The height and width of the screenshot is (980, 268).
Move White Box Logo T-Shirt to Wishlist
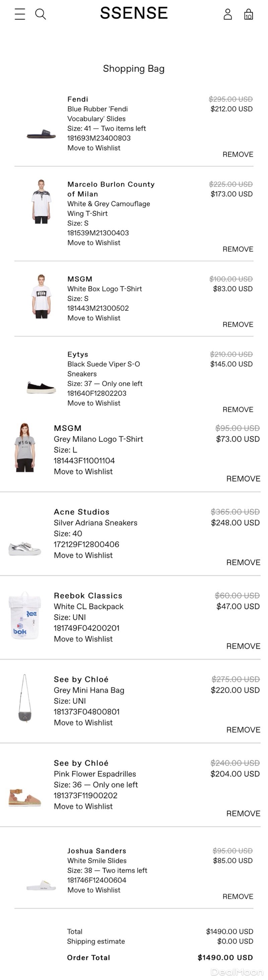tap(94, 318)
